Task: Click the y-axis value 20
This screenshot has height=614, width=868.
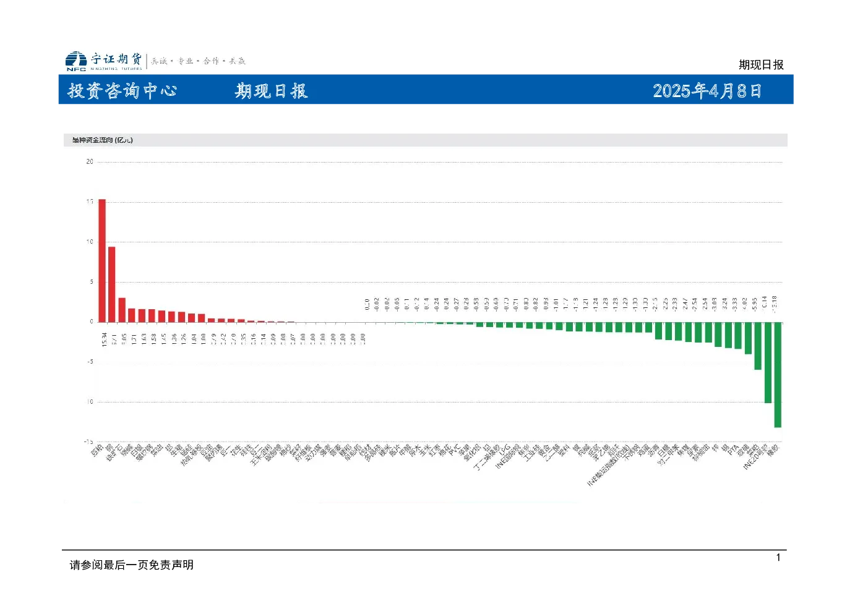Action: 90,162
